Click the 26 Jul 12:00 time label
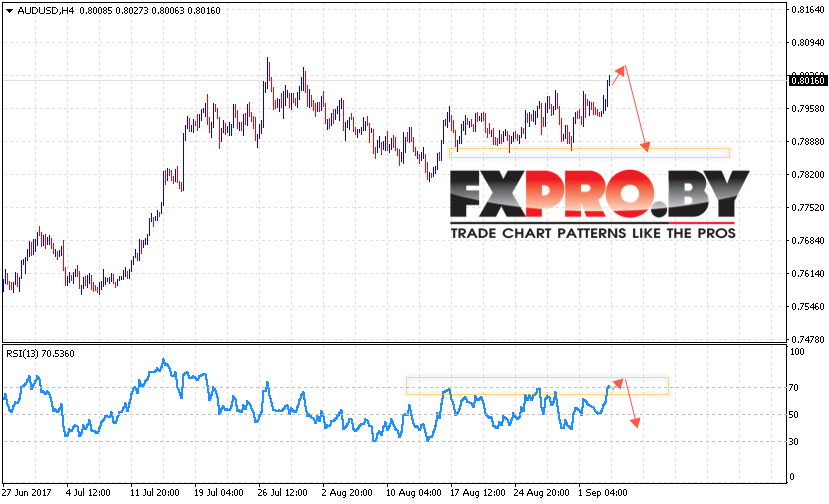This screenshot has height=504, width=829. point(282,492)
